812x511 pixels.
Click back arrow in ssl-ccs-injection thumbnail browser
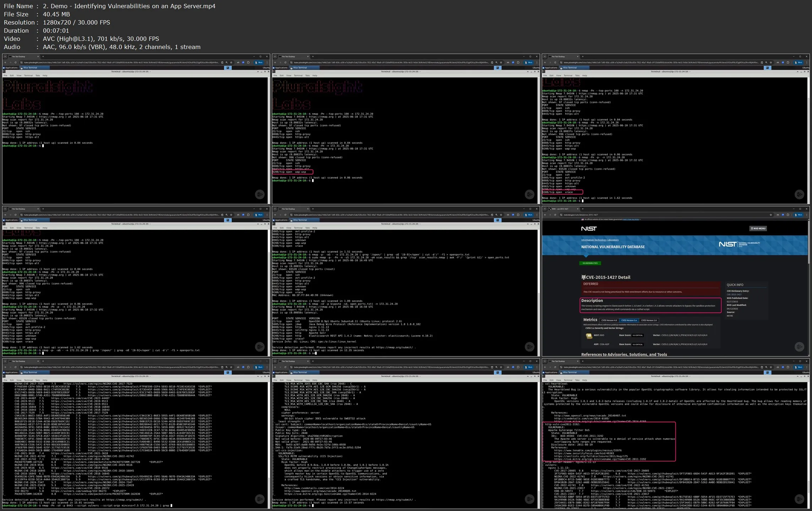(x=275, y=367)
